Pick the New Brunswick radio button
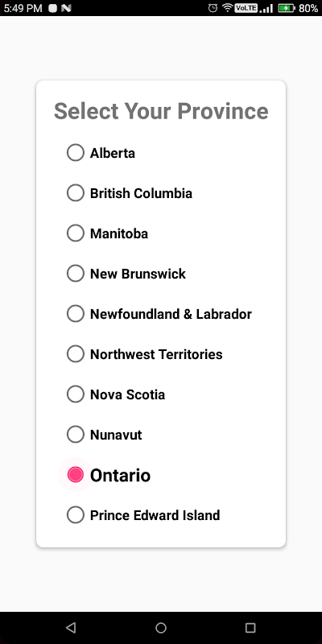Image resolution: width=322 pixels, height=644 pixels. click(76, 274)
